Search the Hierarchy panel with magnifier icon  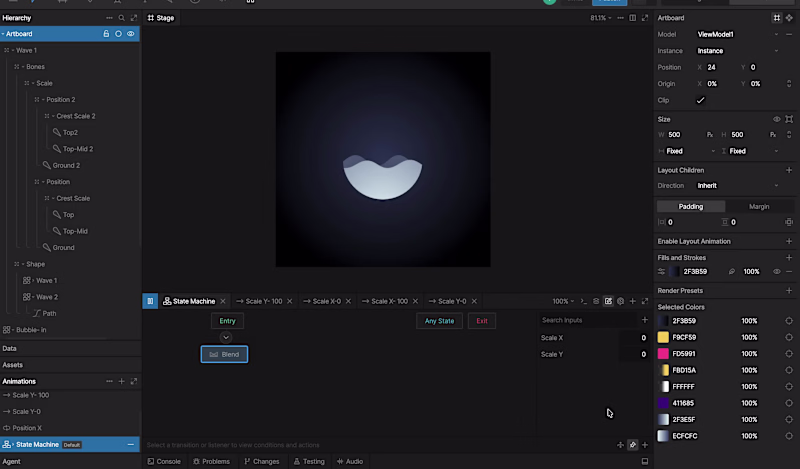tap(121, 18)
